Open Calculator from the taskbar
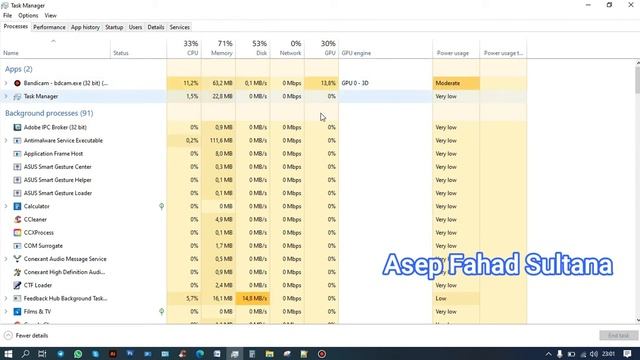 (x=252, y=354)
